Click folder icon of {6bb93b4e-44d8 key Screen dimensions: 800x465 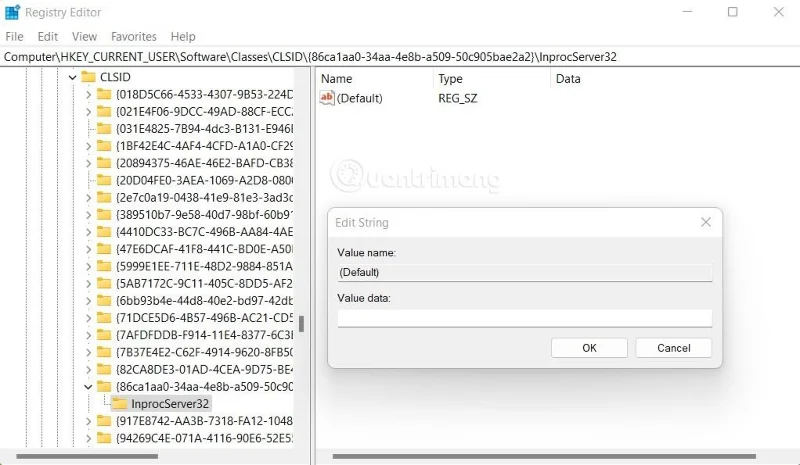pos(104,300)
